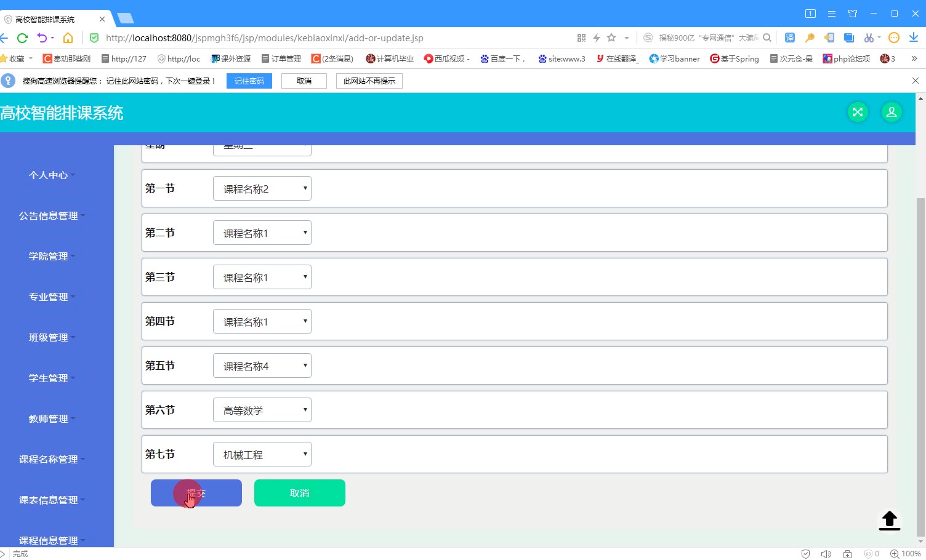Dismiss the password reminder bar
926x560 pixels.
pos(915,81)
